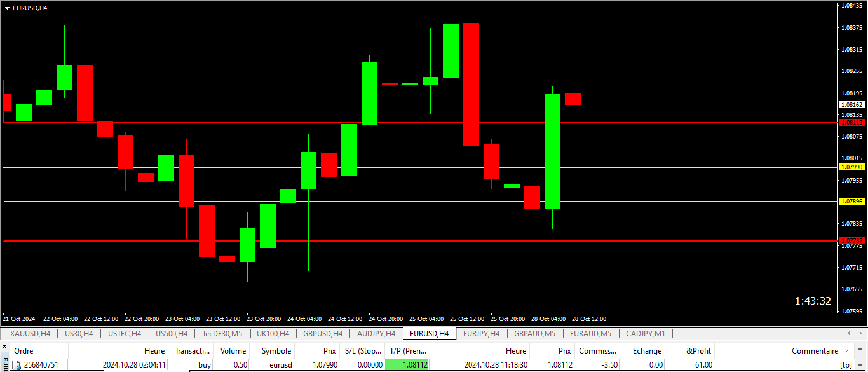Click the current price label 1.08162
The width and height of the screenshot is (868, 372).
pyautogui.click(x=851, y=104)
